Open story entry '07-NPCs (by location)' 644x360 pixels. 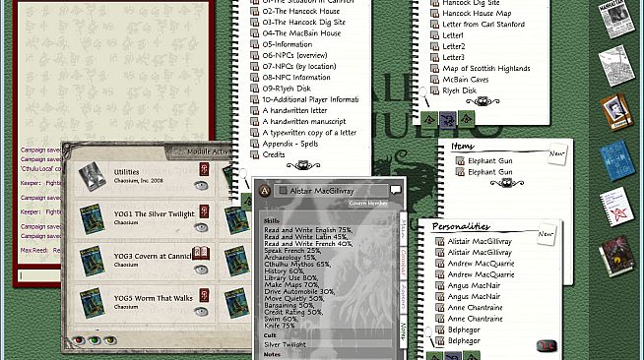(x=299, y=67)
